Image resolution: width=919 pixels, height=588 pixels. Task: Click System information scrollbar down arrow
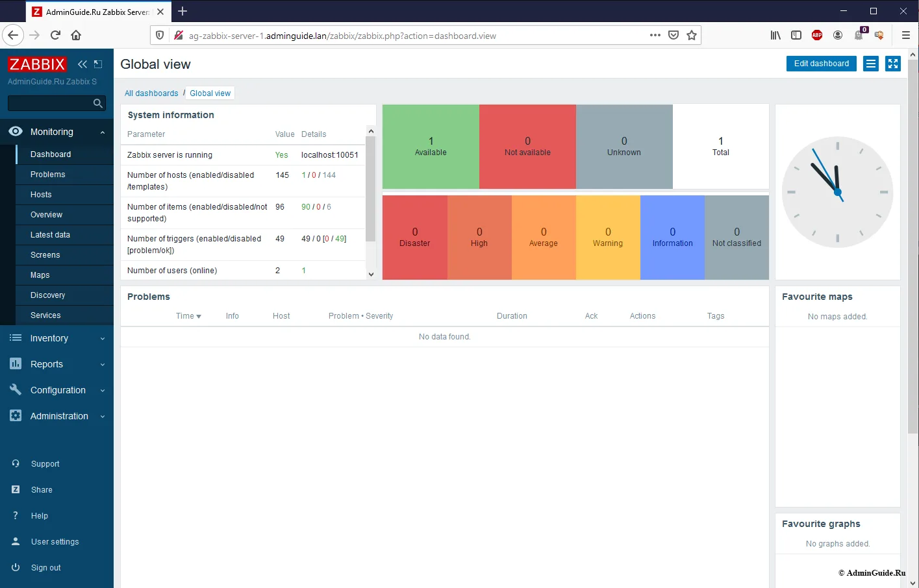click(371, 275)
